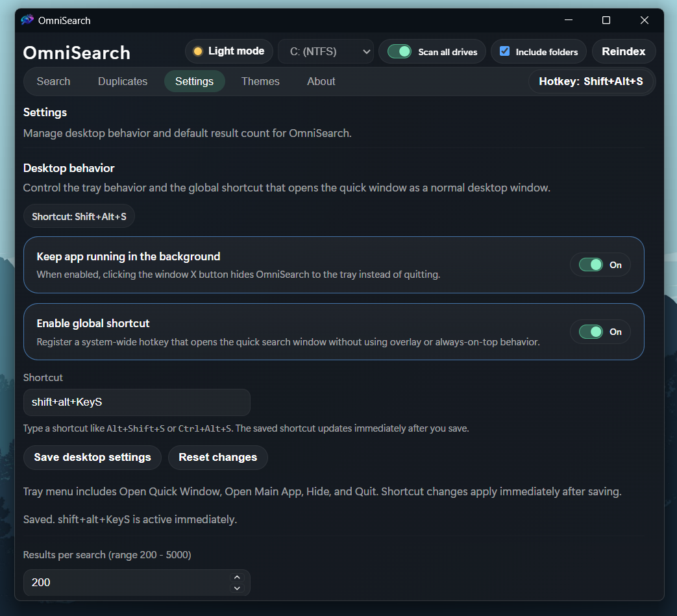The width and height of the screenshot is (677, 616).
Task: Select the Settings tab
Action: [194, 81]
